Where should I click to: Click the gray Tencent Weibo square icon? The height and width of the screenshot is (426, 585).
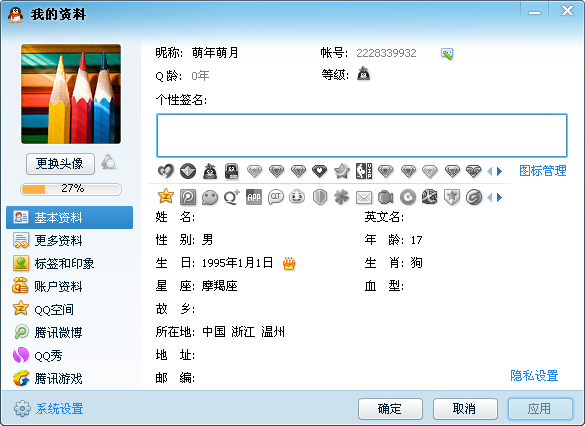[188, 197]
